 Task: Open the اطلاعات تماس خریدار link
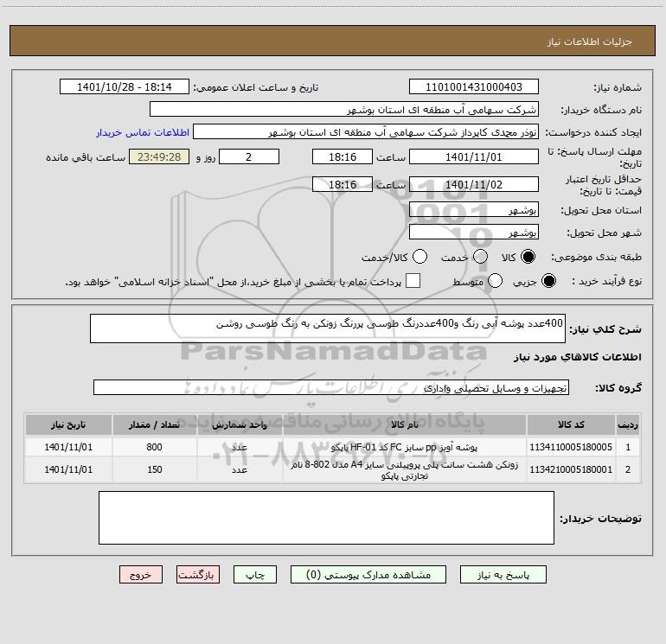(x=143, y=132)
